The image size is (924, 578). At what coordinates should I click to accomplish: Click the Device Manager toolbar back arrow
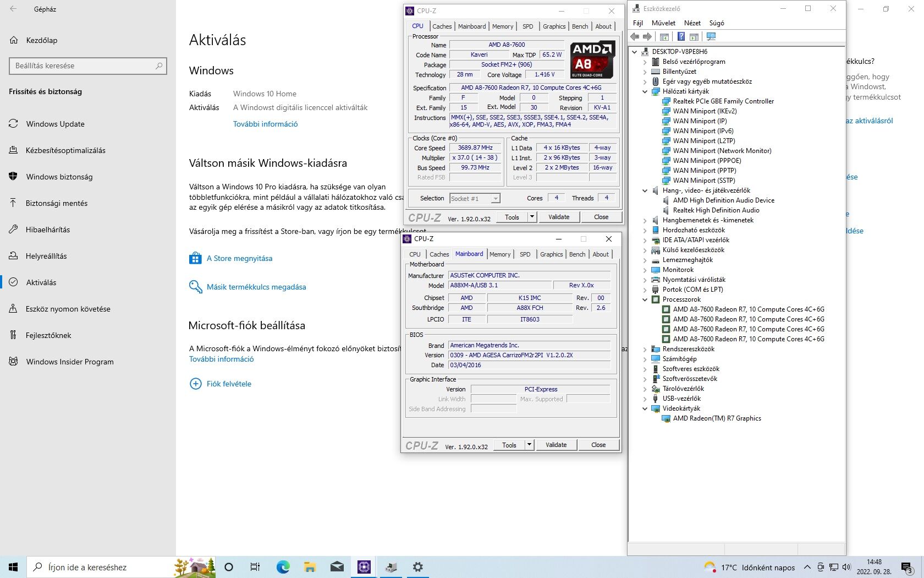pyautogui.click(x=635, y=37)
